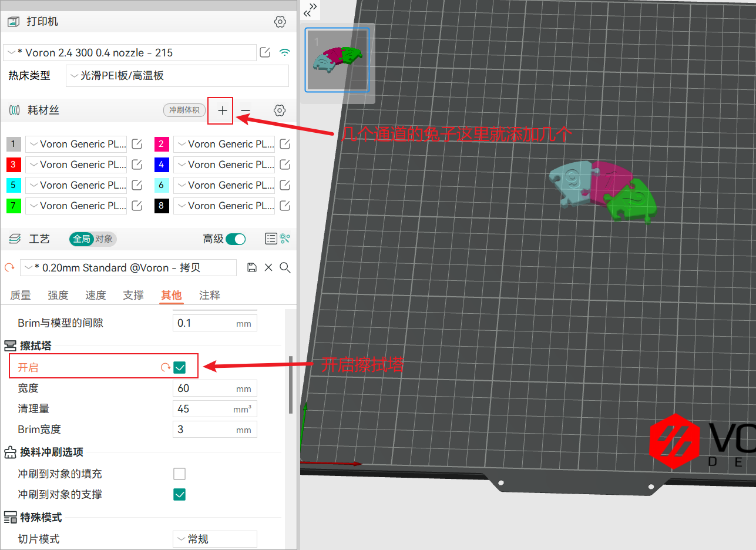Select plate 1 thumbnail
Screen dimensions: 756x550
[337, 60]
